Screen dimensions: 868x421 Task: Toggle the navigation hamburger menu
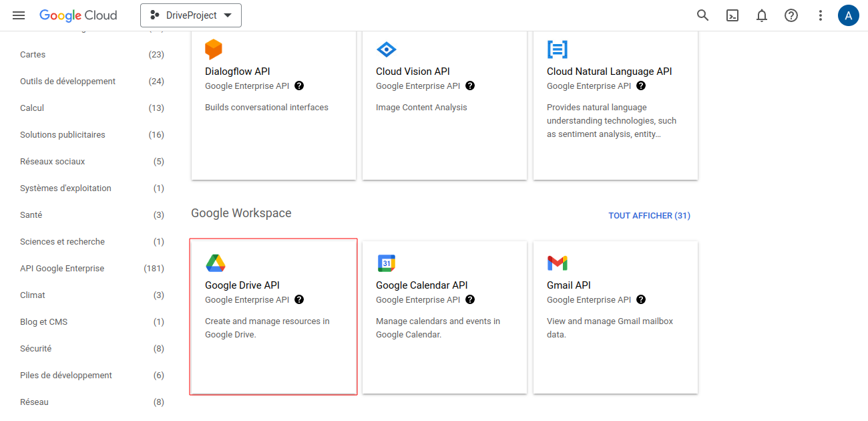(18, 15)
